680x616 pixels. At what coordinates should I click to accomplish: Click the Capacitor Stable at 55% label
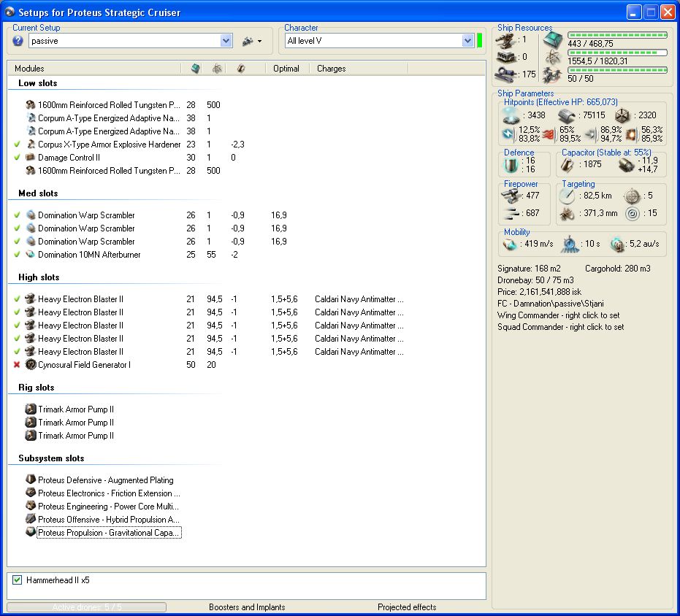point(606,152)
